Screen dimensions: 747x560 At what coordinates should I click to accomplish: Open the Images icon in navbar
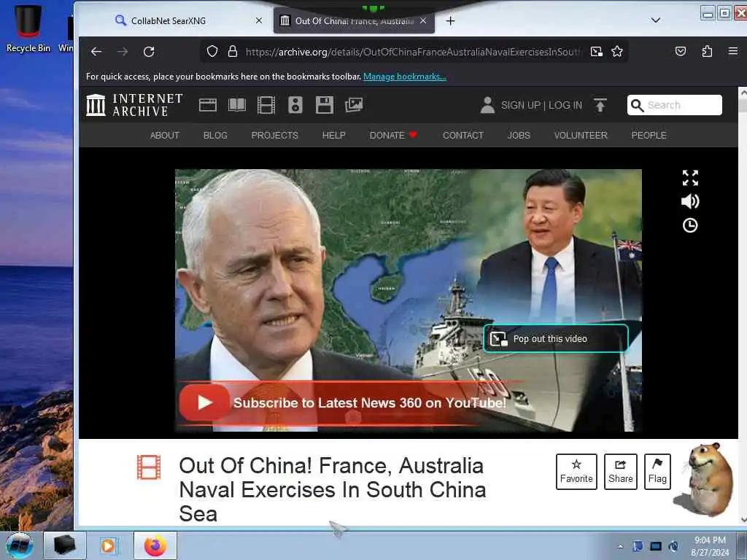[x=354, y=105]
